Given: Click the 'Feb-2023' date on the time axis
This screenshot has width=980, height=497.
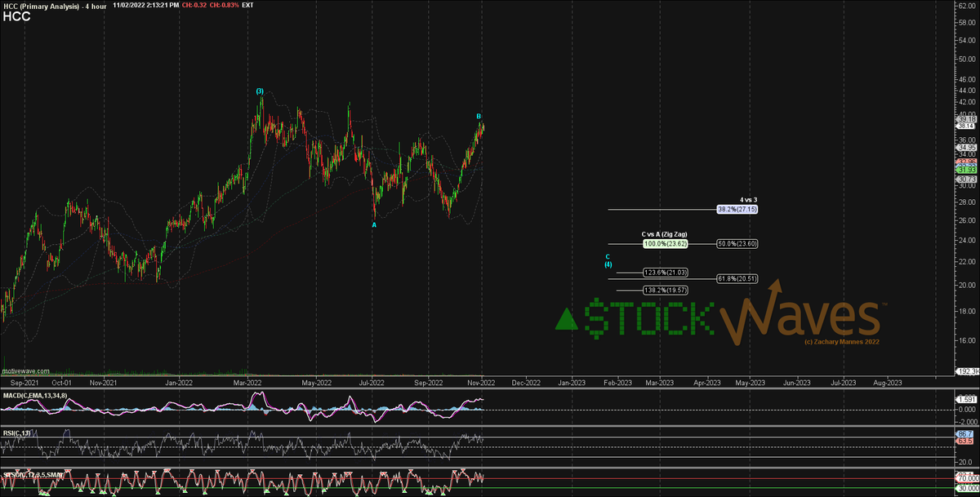Looking at the screenshot, I should pos(617,381).
